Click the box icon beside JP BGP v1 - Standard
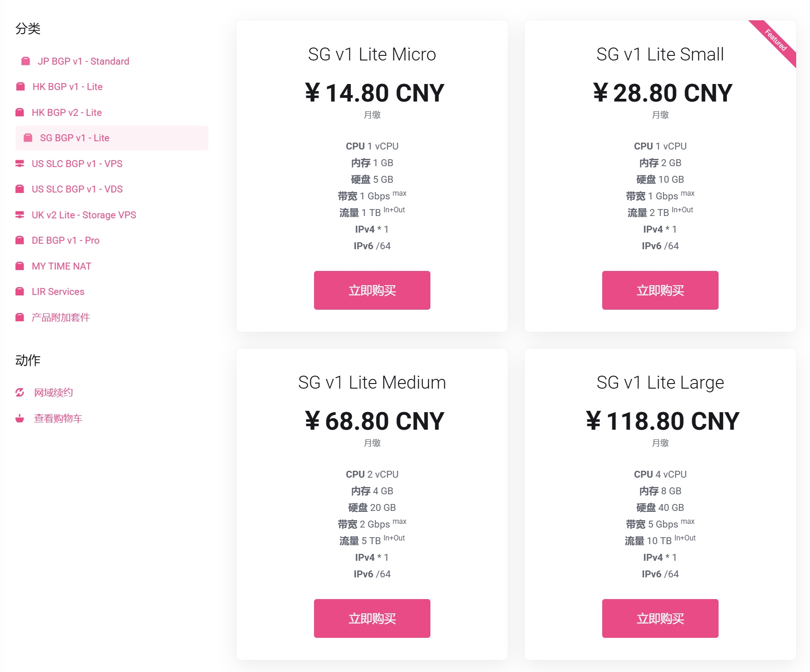 tap(26, 61)
